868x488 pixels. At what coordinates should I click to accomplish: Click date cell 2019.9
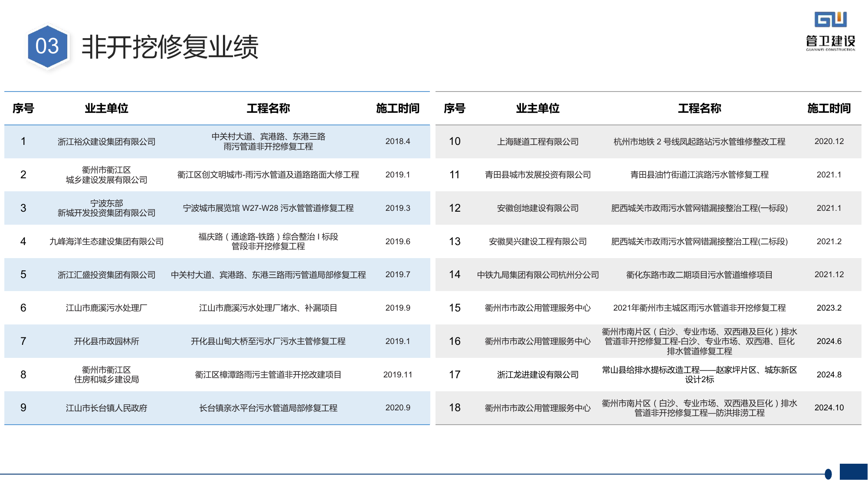point(398,308)
